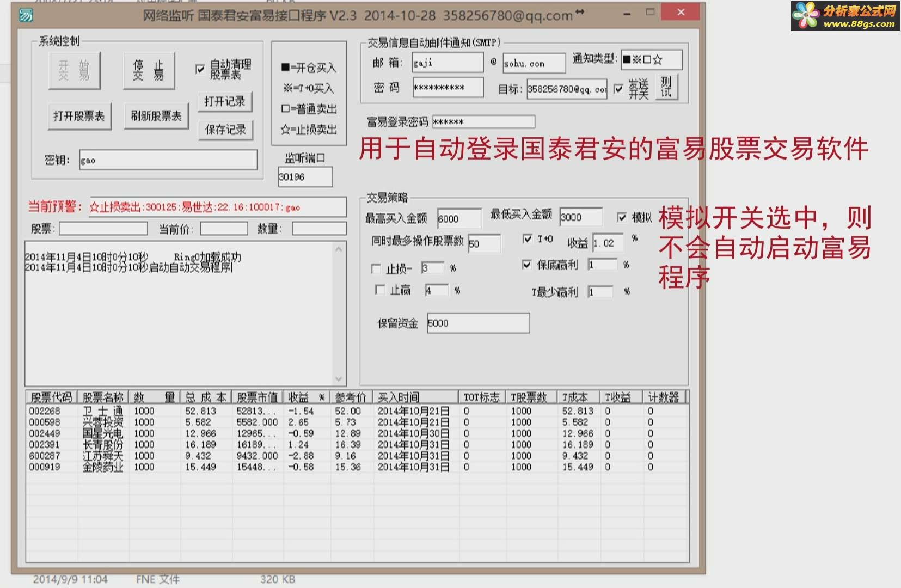
Task: Click the 止赢 percent field
Action: tap(437, 290)
